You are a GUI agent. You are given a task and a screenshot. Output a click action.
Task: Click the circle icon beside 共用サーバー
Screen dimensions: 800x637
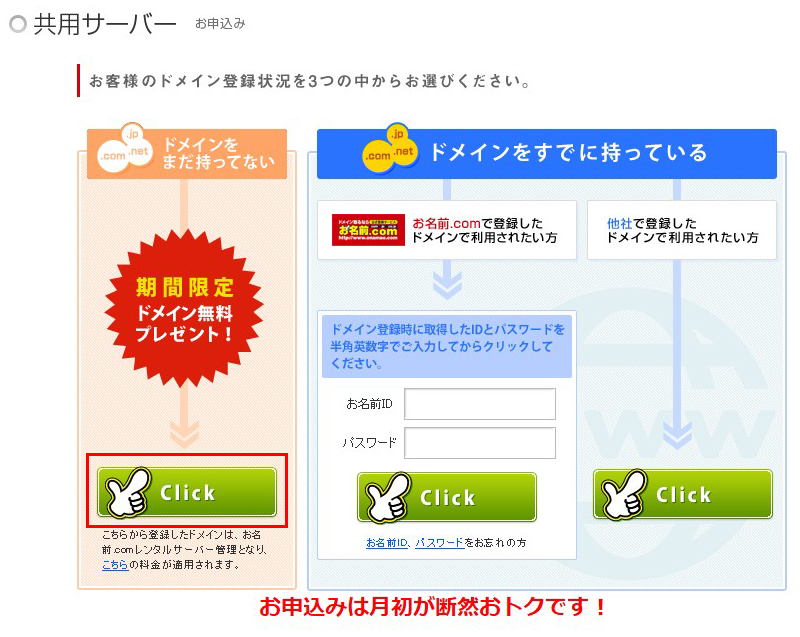[18, 24]
